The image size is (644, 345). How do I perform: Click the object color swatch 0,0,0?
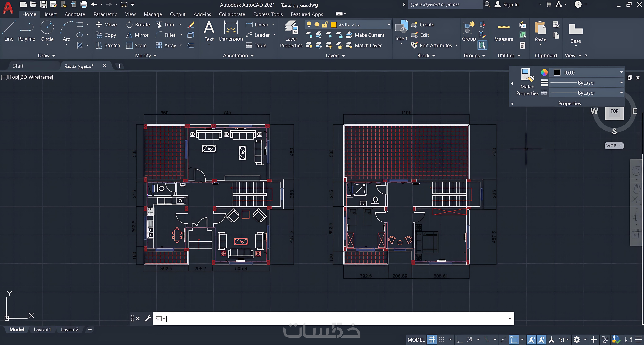pos(557,73)
